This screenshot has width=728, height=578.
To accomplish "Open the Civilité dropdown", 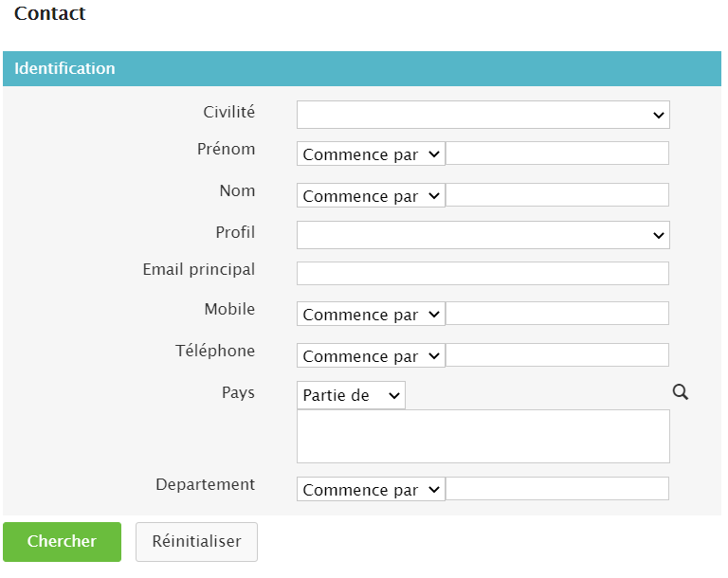I will pyautogui.click(x=482, y=115).
